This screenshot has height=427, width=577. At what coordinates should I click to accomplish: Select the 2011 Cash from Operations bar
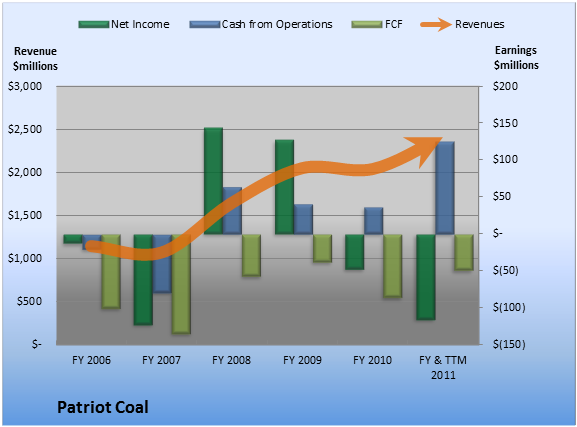click(x=445, y=188)
